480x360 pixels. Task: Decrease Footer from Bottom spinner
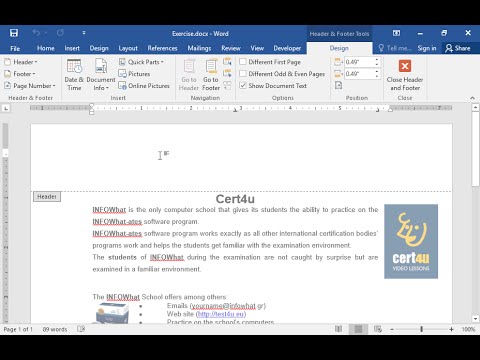[377, 76]
